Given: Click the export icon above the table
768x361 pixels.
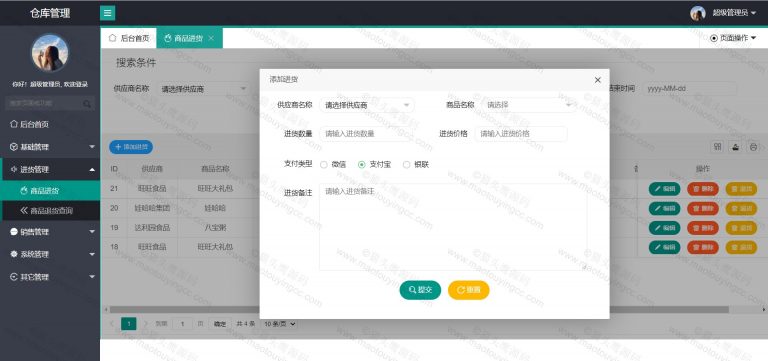Looking at the screenshot, I should 736,146.
